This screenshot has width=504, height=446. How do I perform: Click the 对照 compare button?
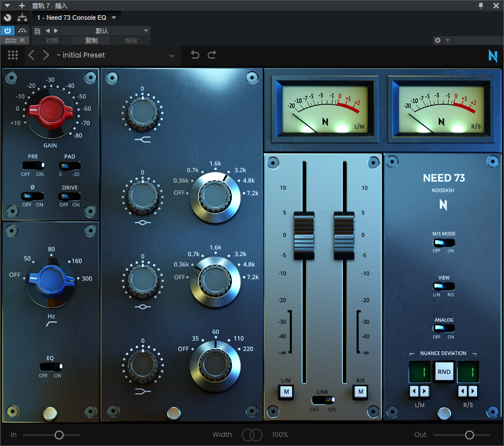[52, 41]
